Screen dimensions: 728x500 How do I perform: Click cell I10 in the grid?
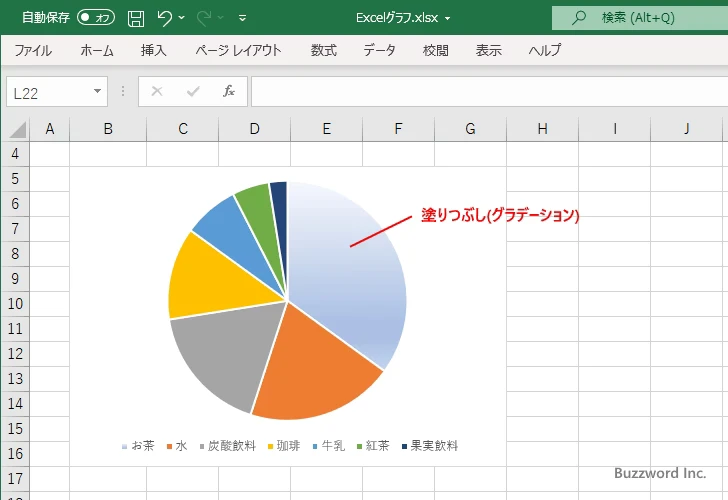pyautogui.click(x=615, y=304)
